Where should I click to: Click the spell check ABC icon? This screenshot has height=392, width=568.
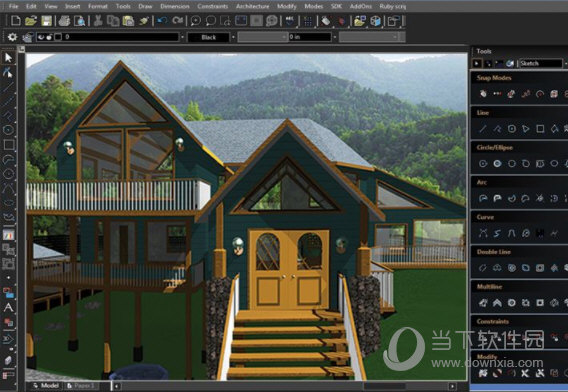coord(290,21)
